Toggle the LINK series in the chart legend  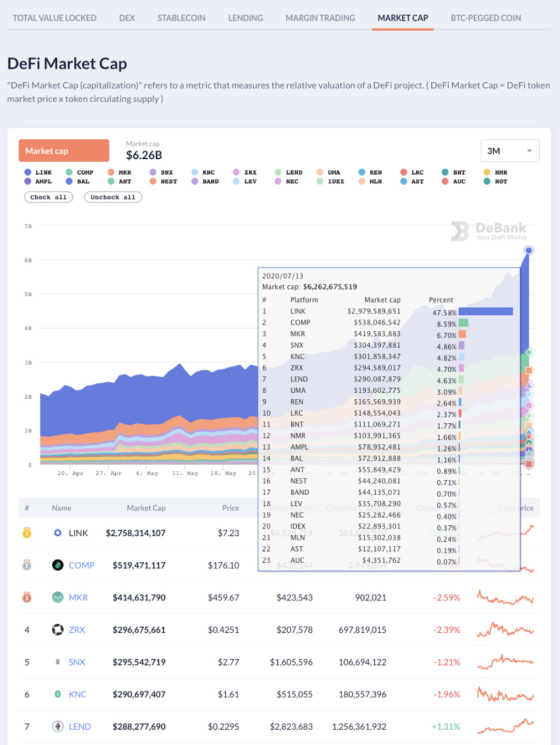38,173
